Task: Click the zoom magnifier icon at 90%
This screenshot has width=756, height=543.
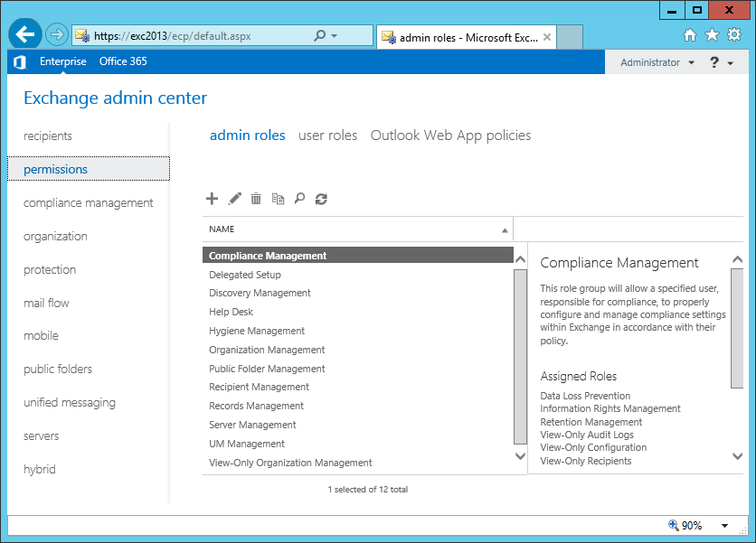Action: click(674, 525)
